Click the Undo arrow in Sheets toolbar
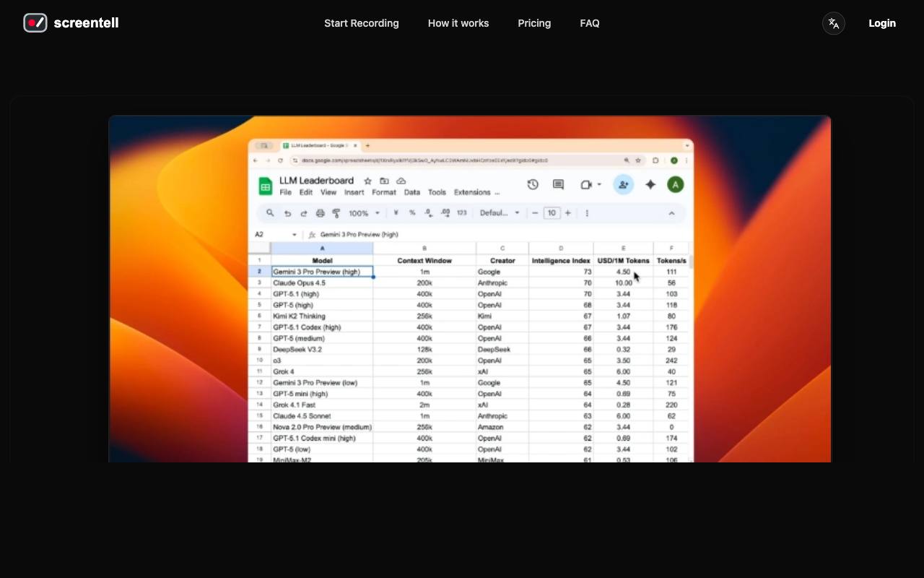The width and height of the screenshot is (924, 578). click(287, 213)
